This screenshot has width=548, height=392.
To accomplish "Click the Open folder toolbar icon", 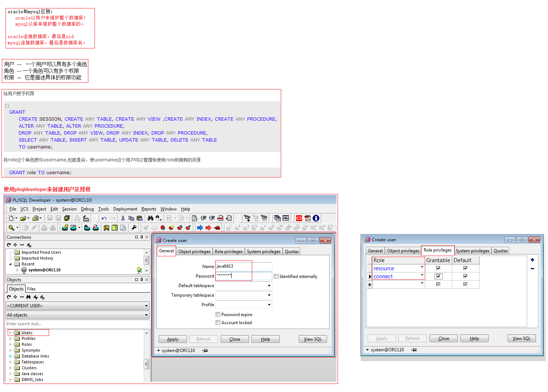I will [x=23, y=218].
